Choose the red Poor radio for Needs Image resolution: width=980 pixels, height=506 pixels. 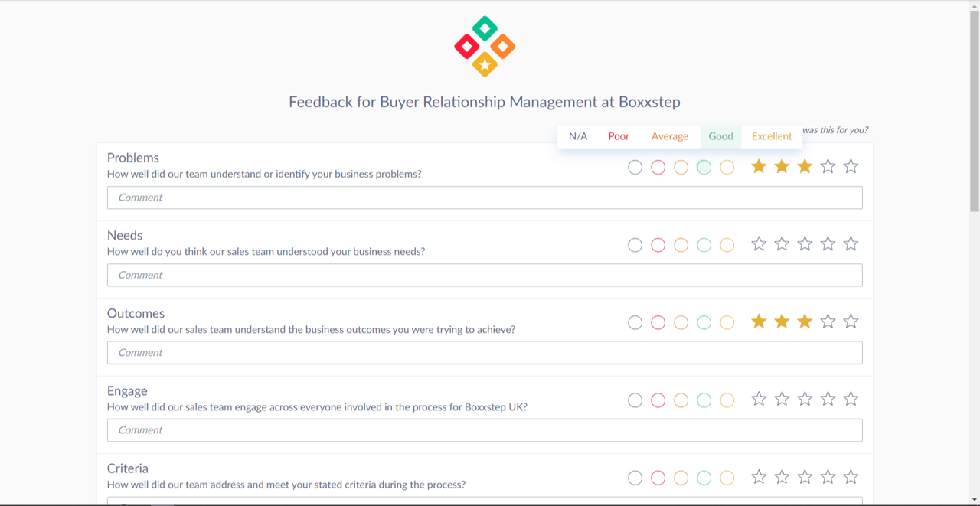tap(658, 245)
